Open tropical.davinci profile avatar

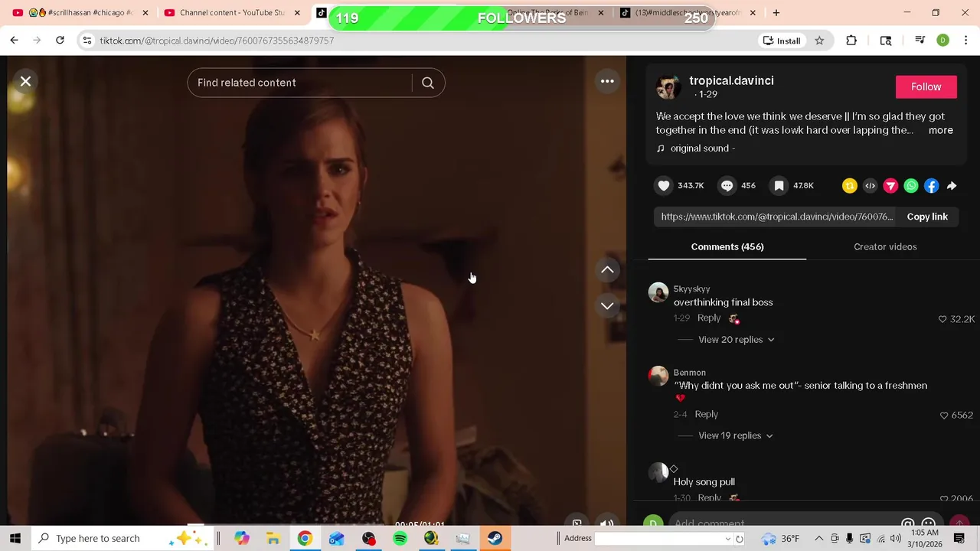coord(668,86)
